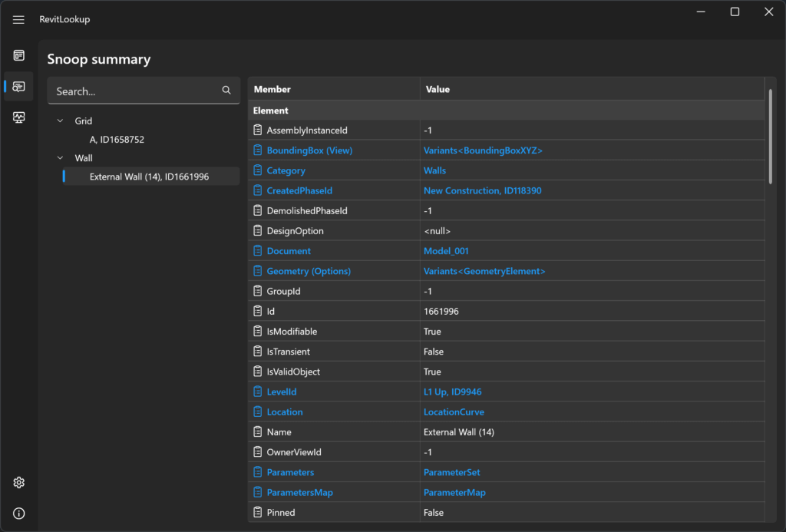Collapse the Grid tree node
This screenshot has height=532, width=786.
[60, 121]
